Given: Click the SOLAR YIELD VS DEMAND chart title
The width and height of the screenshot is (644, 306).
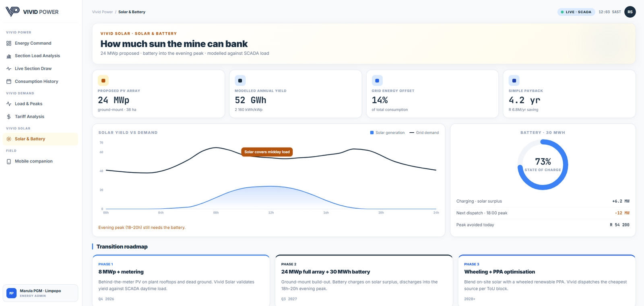Looking at the screenshot, I should 128,133.
